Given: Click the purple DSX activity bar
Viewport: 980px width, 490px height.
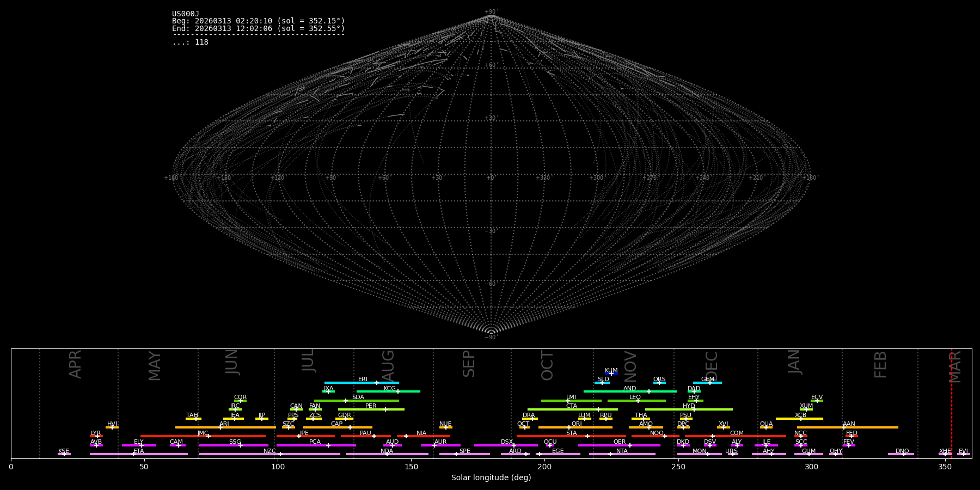Looking at the screenshot, I should click(506, 445).
